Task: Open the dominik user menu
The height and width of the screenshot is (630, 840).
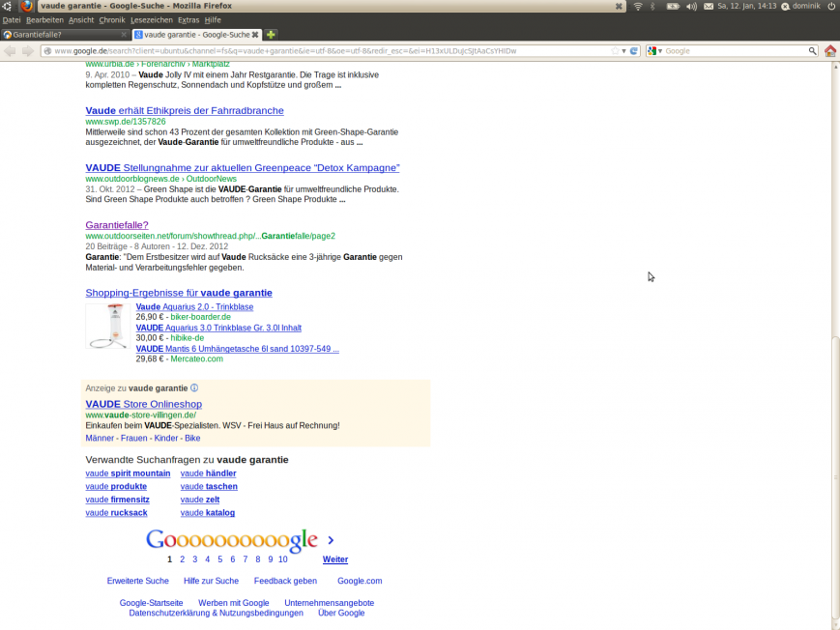Action: (801, 6)
